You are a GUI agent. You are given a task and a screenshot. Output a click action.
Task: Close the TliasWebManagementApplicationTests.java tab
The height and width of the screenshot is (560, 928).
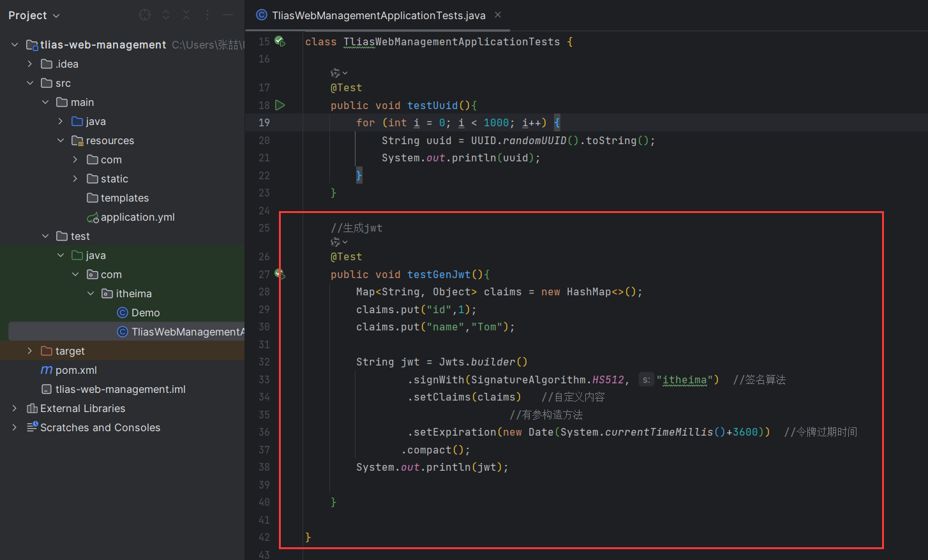497,15
